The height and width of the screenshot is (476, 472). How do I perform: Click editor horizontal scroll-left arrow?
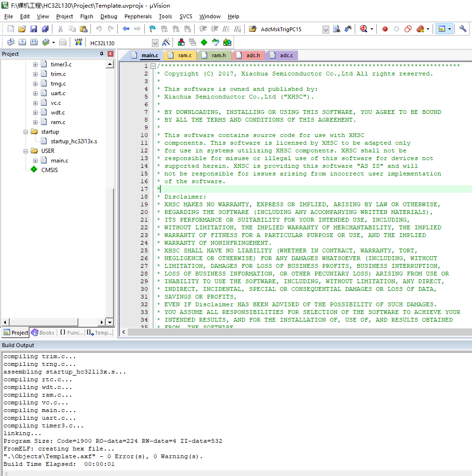[x=124, y=332]
